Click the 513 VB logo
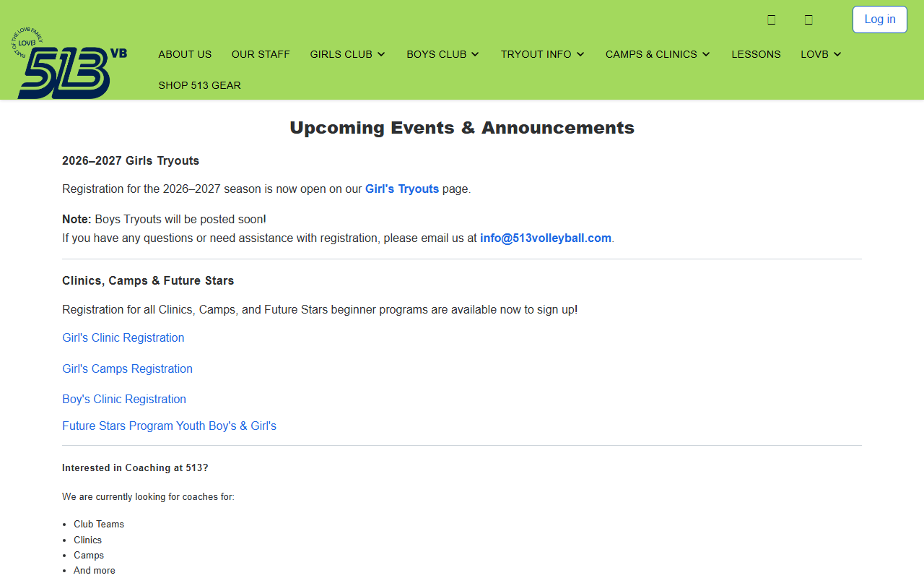Viewport: 924px width, 578px height. 70,64
